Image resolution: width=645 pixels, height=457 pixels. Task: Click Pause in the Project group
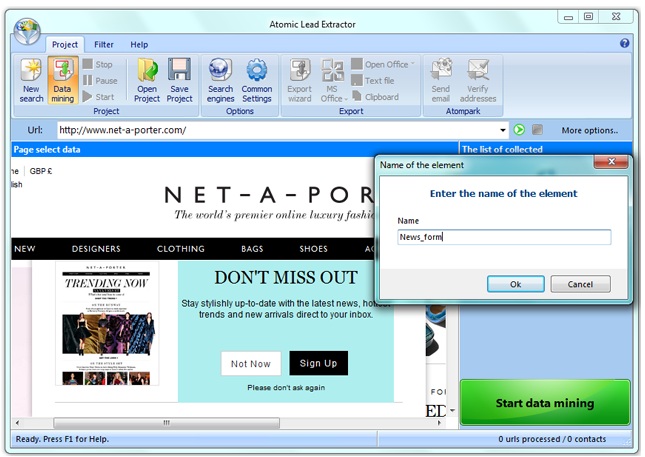click(x=100, y=80)
